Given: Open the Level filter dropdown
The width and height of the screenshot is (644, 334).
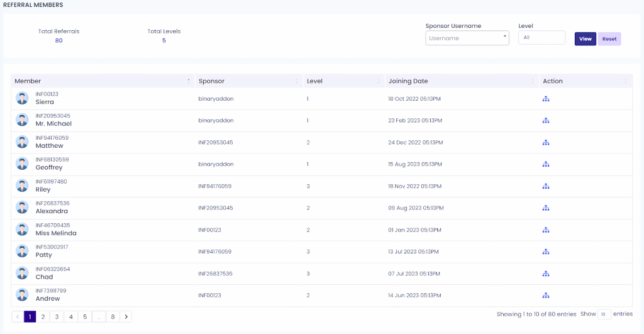Looking at the screenshot, I should (x=541, y=38).
